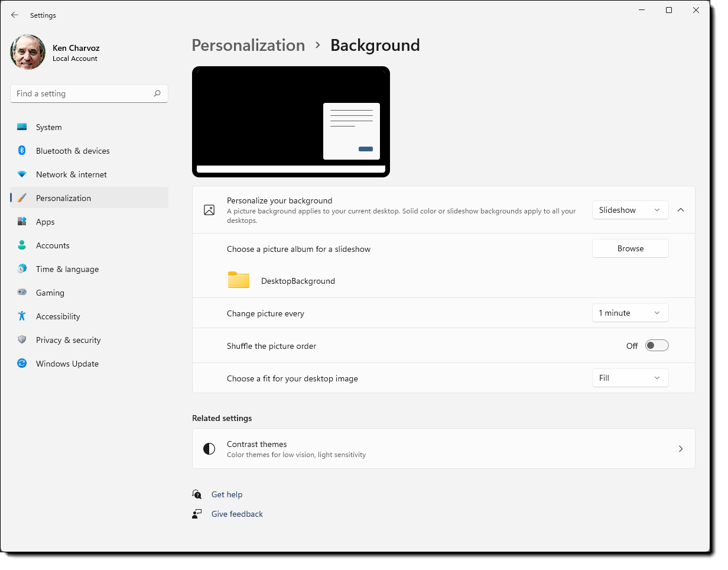The height and width of the screenshot is (570, 728).
Task: Click the DesktopBackground folder name
Action: pos(298,281)
